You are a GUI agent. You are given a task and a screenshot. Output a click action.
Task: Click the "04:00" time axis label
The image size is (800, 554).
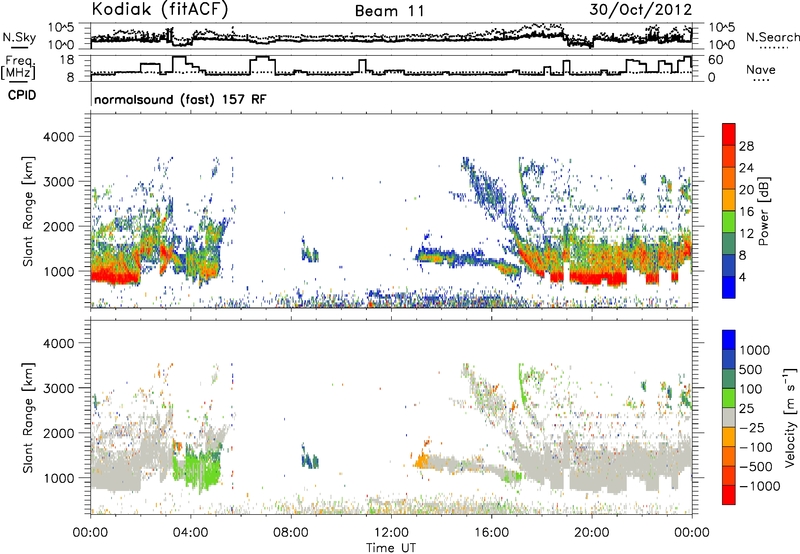click(x=191, y=533)
